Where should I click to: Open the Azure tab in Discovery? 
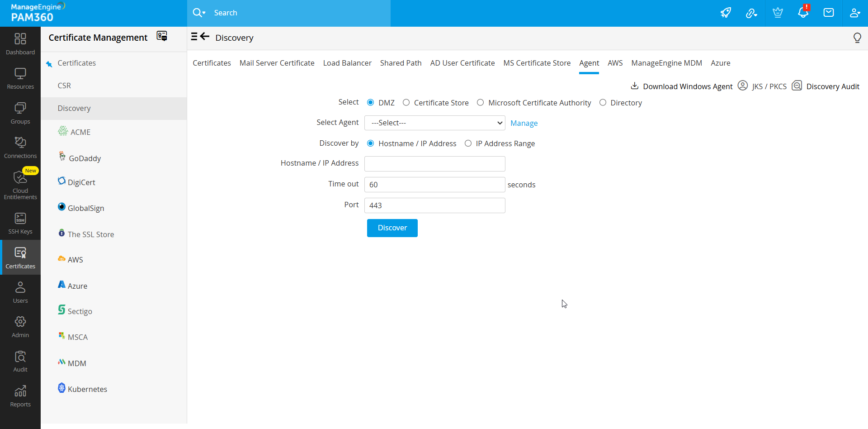[721, 63]
